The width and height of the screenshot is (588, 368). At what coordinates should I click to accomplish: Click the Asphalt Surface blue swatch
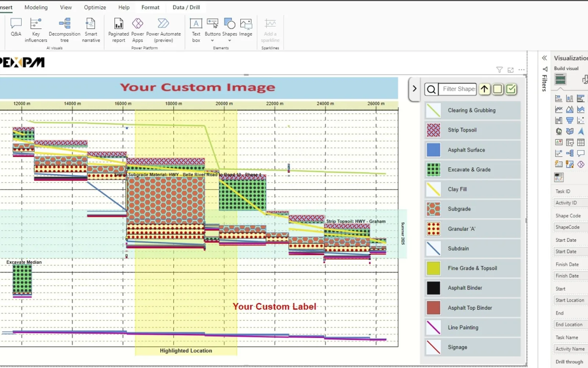pos(433,150)
